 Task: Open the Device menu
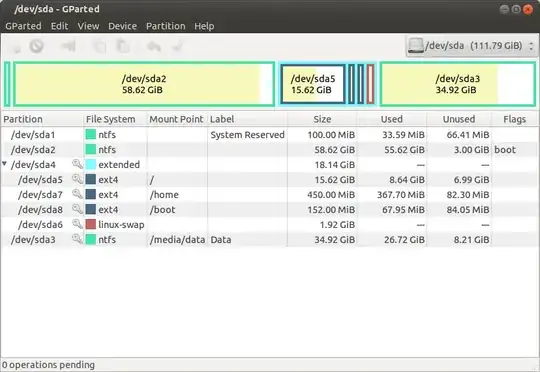pyautogui.click(x=122, y=26)
